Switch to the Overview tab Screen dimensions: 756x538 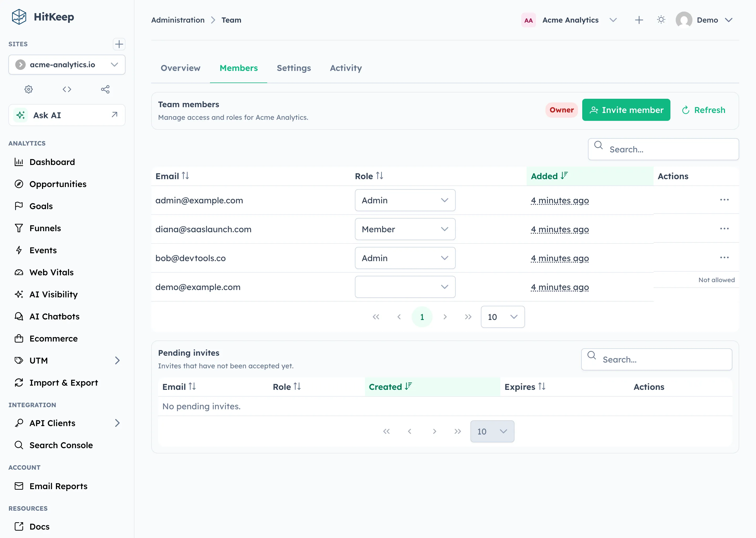[x=180, y=68]
